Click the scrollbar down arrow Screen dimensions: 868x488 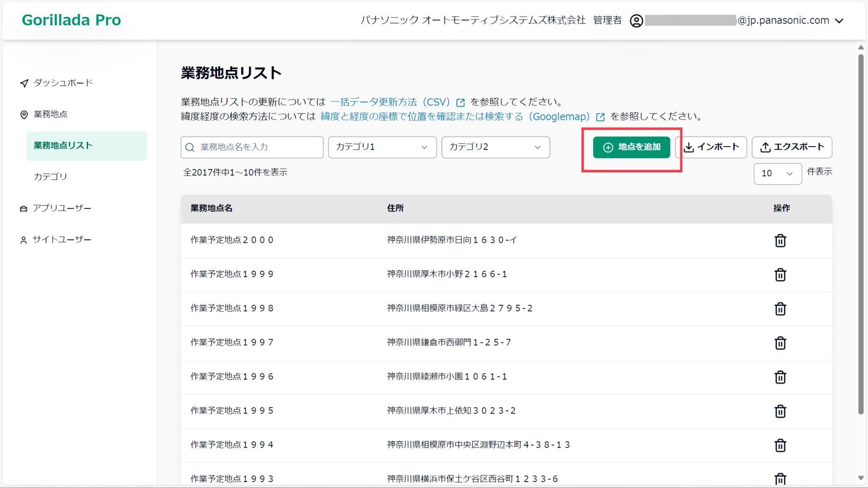tap(861, 478)
